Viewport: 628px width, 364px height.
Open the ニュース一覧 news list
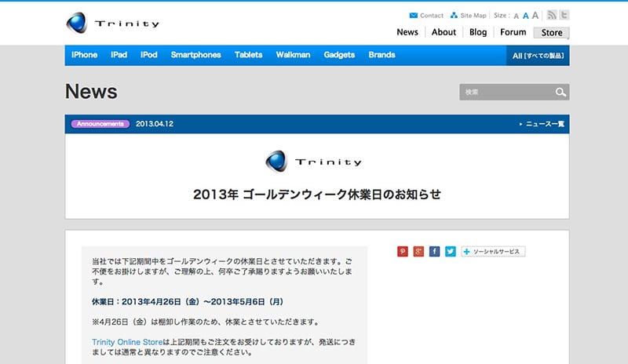pos(542,124)
